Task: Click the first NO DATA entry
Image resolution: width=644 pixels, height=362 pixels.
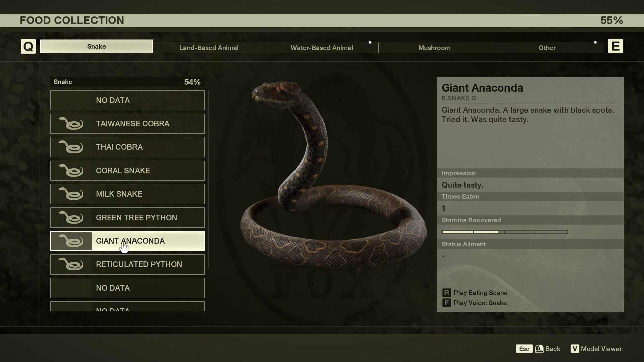Action: pyautogui.click(x=127, y=100)
